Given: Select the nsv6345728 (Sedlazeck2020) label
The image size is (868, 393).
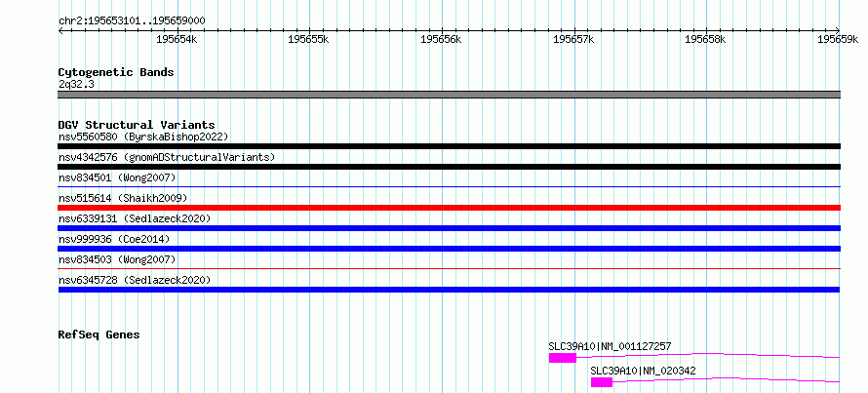Looking at the screenshot, I should tap(135, 280).
